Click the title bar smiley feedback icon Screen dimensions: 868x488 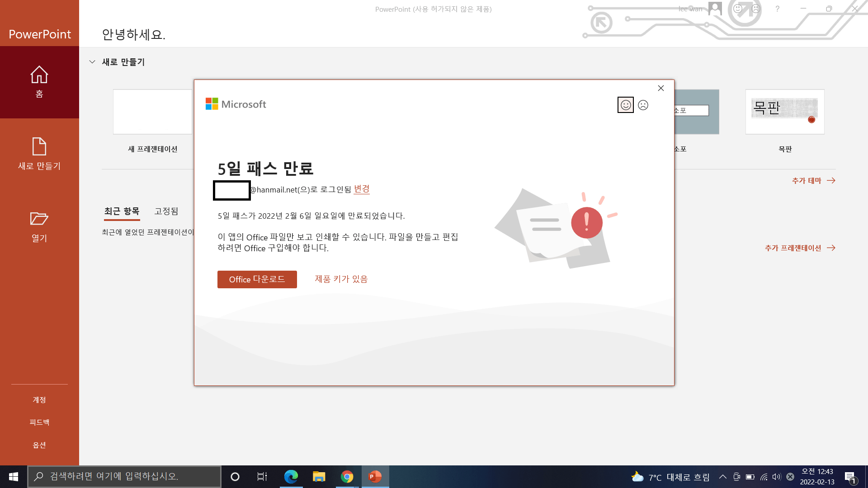point(738,9)
